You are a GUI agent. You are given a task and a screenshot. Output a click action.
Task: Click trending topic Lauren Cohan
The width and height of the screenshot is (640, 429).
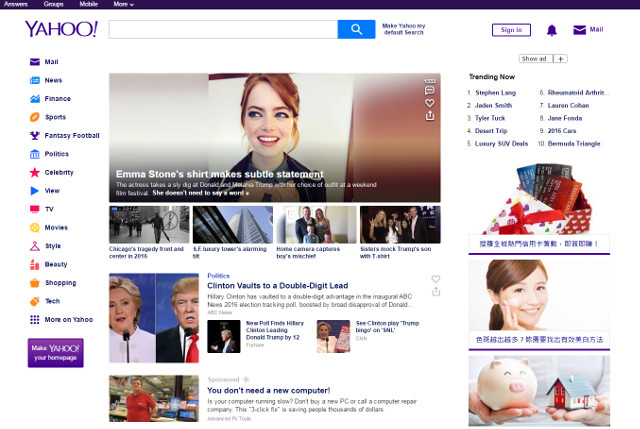pyautogui.click(x=568, y=105)
